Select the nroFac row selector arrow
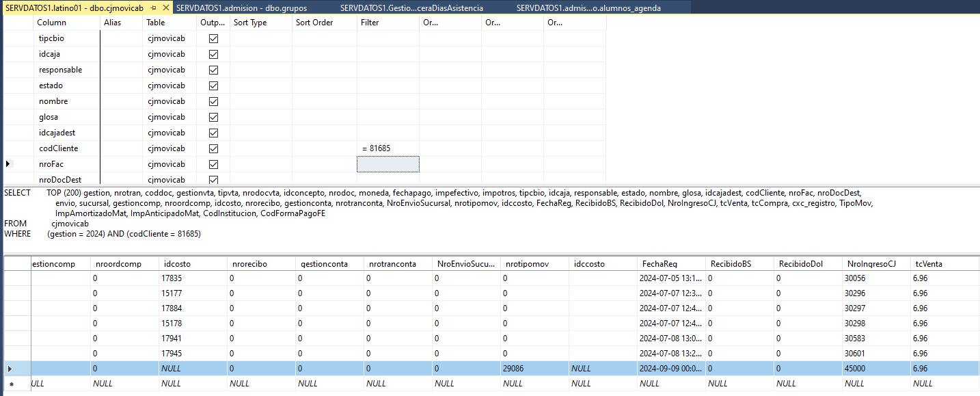Screen dimensions: 980x396 9,164
